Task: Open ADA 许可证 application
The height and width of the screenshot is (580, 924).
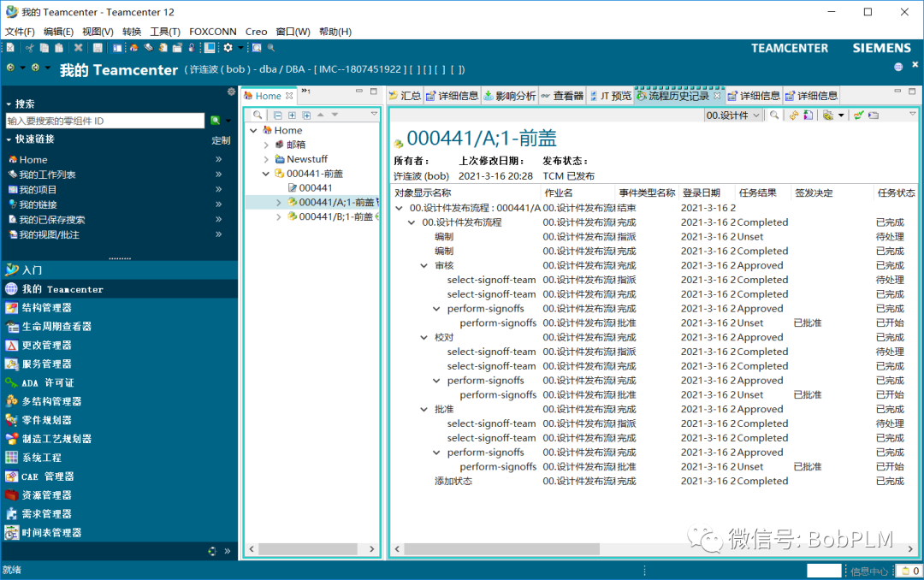Action: (x=120, y=383)
